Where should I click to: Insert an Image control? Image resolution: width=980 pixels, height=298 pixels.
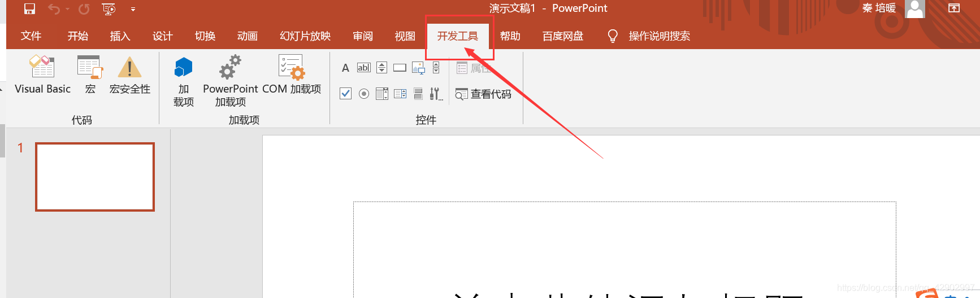(x=418, y=68)
